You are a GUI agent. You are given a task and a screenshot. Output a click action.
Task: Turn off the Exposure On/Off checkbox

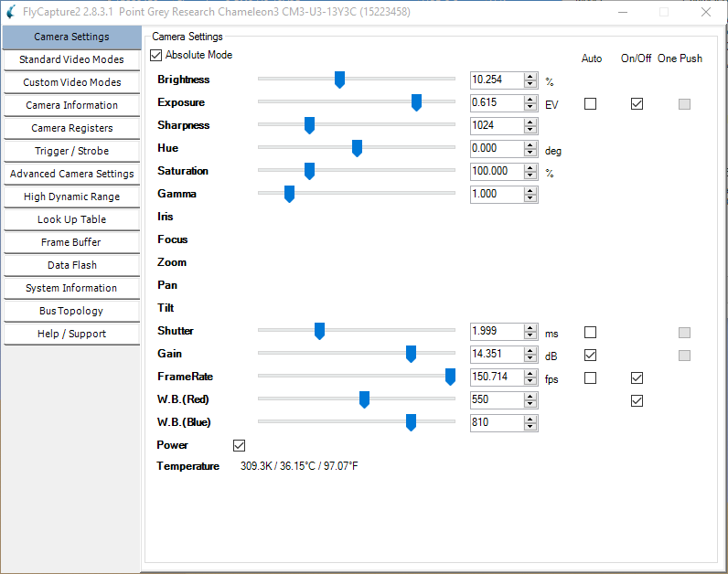pos(637,104)
